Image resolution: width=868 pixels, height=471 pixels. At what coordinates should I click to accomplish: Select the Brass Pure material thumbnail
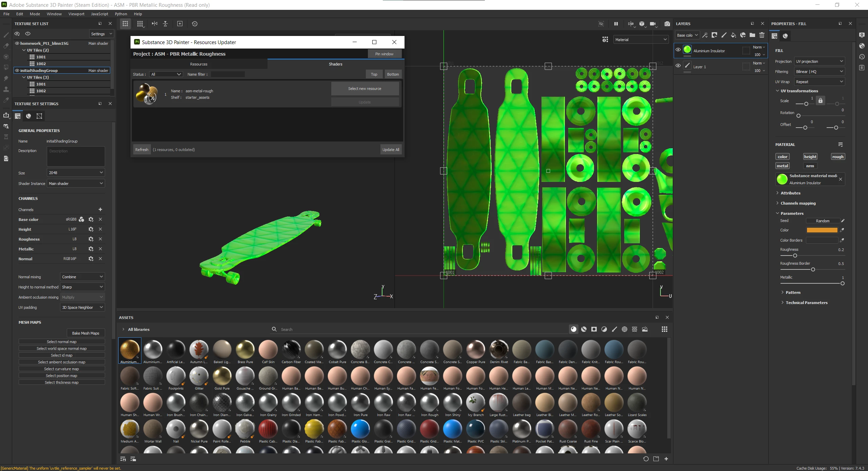[x=245, y=350]
